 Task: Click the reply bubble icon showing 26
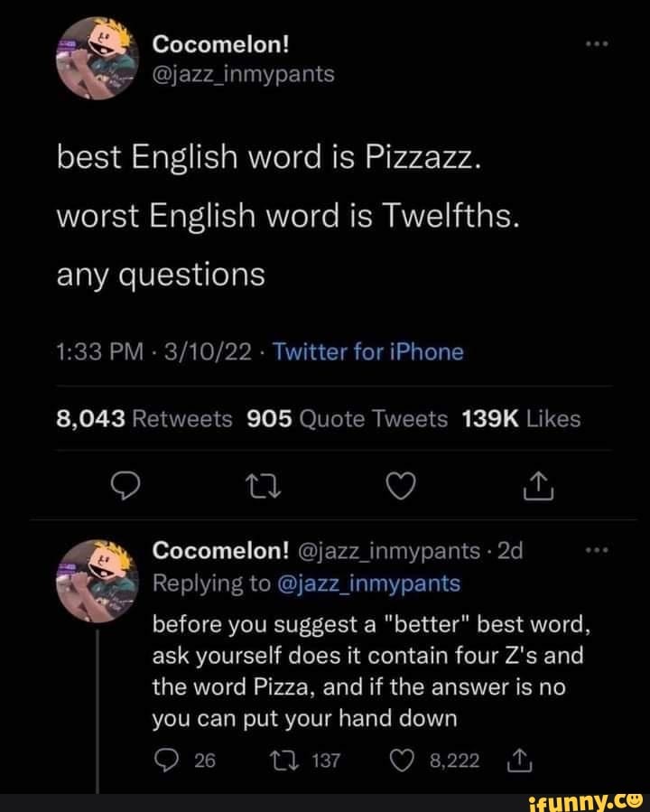tap(167, 760)
